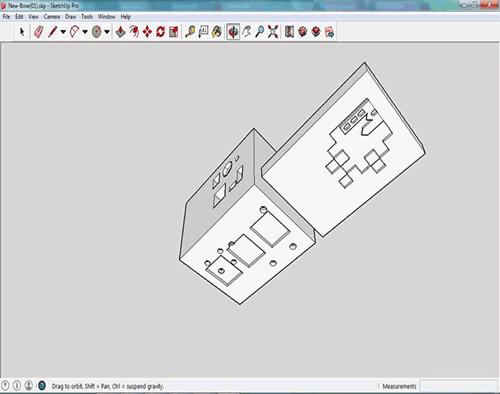This screenshot has width=500, height=394.
Task: Click the Measurements input box
Action: tap(459, 386)
